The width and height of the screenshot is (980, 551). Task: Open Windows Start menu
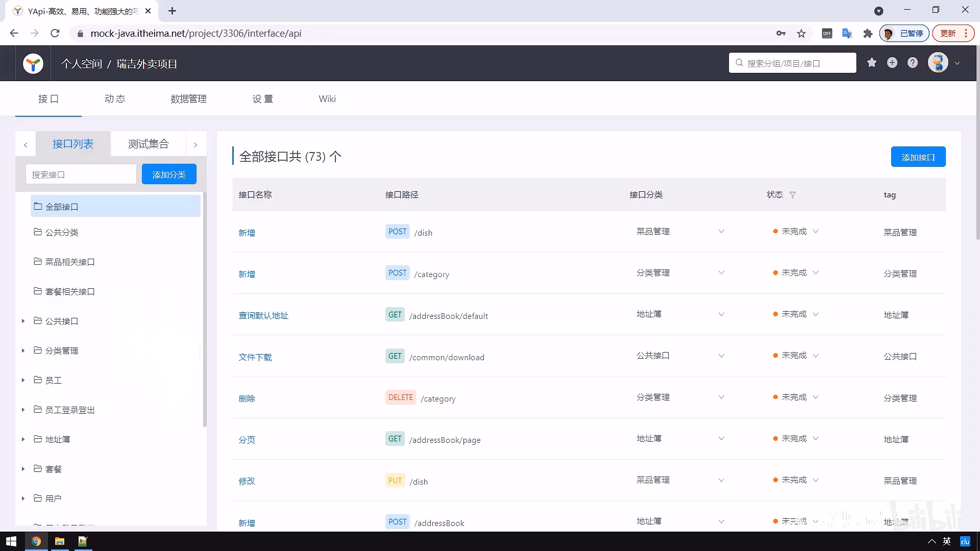click(x=11, y=541)
